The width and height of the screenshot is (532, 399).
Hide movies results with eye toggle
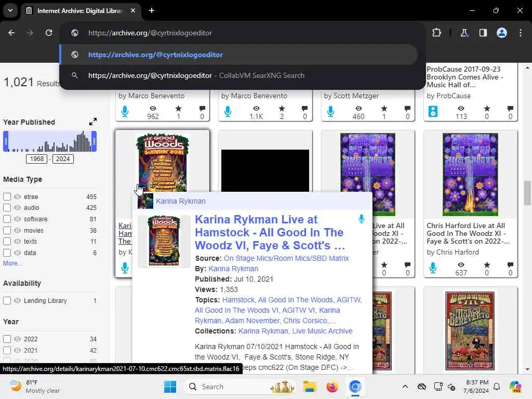17,230
